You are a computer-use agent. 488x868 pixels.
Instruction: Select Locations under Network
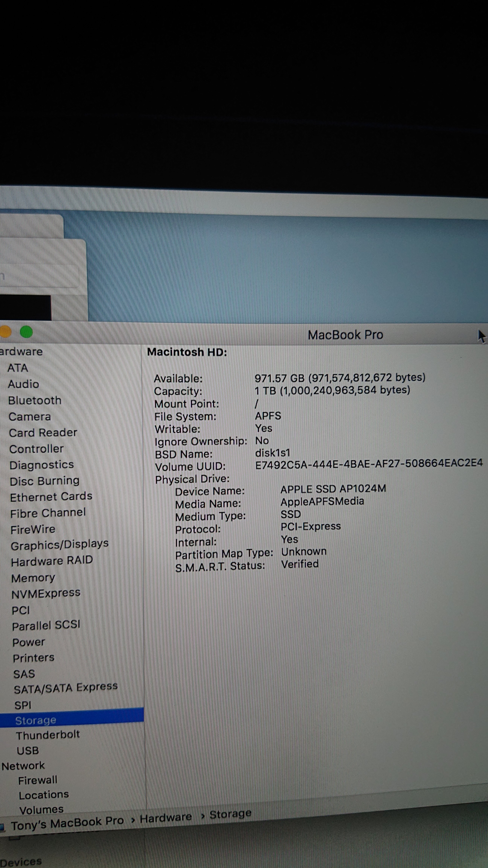[x=44, y=795]
